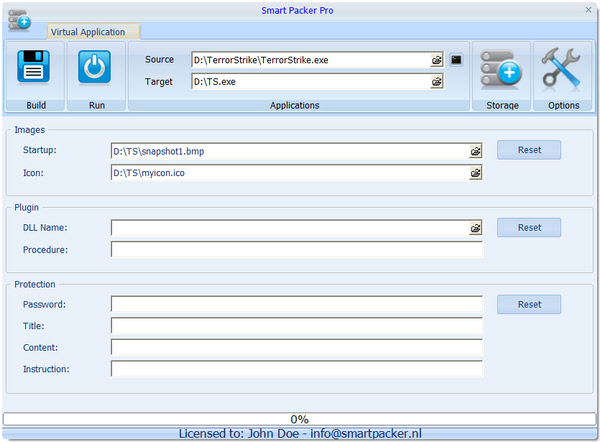Reset the Images section
This screenshot has height=442, width=600.
click(x=529, y=150)
